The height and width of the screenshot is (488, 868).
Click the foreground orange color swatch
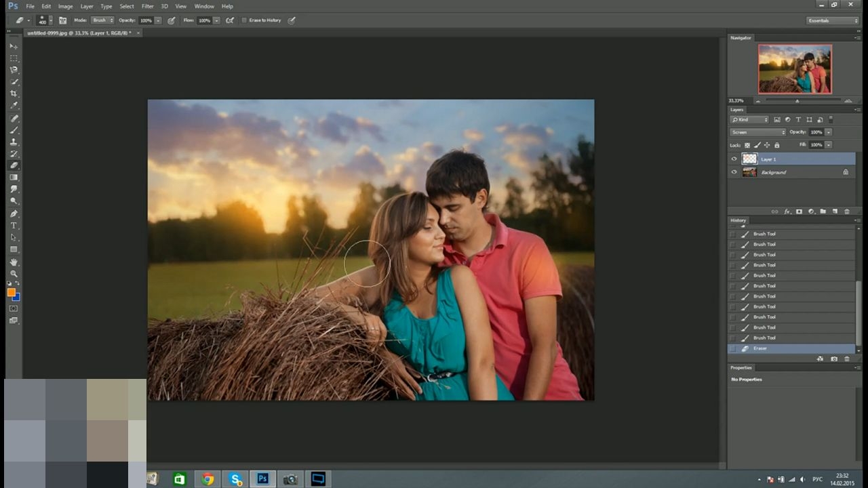click(x=11, y=292)
